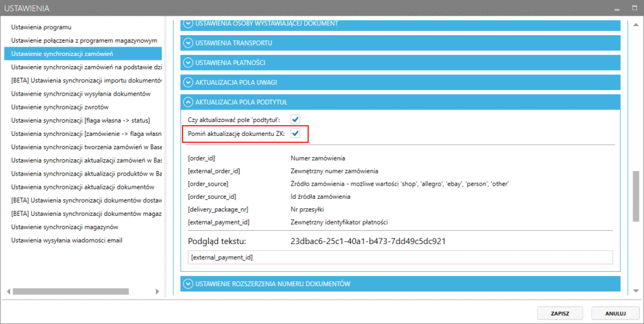
Task: Click the ANULUJ button
Action: [x=615, y=312]
